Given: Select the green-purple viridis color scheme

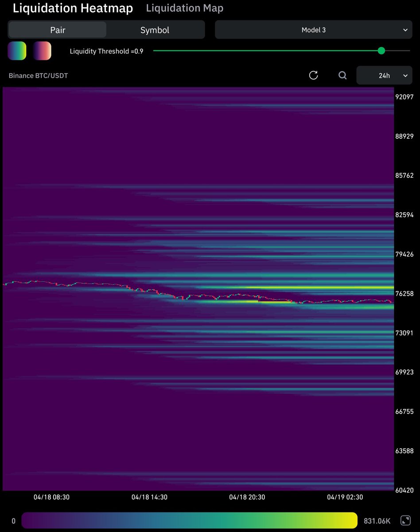Looking at the screenshot, I should click(17, 51).
